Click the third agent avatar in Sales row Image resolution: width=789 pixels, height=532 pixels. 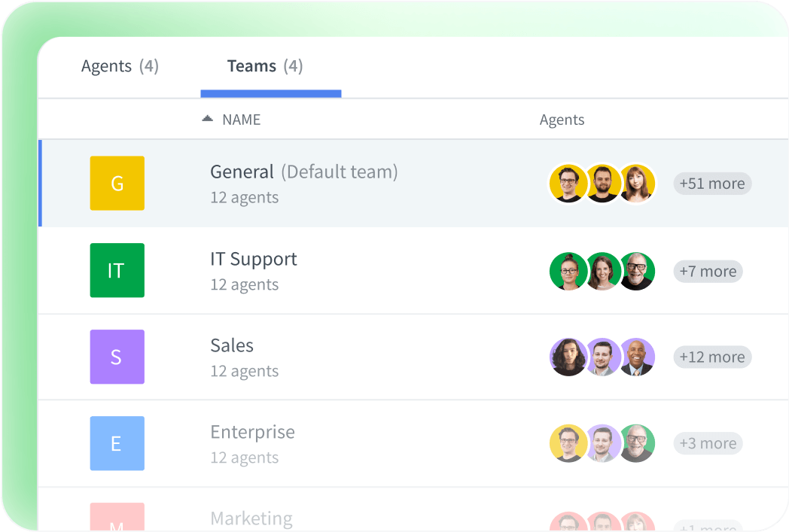tap(638, 357)
